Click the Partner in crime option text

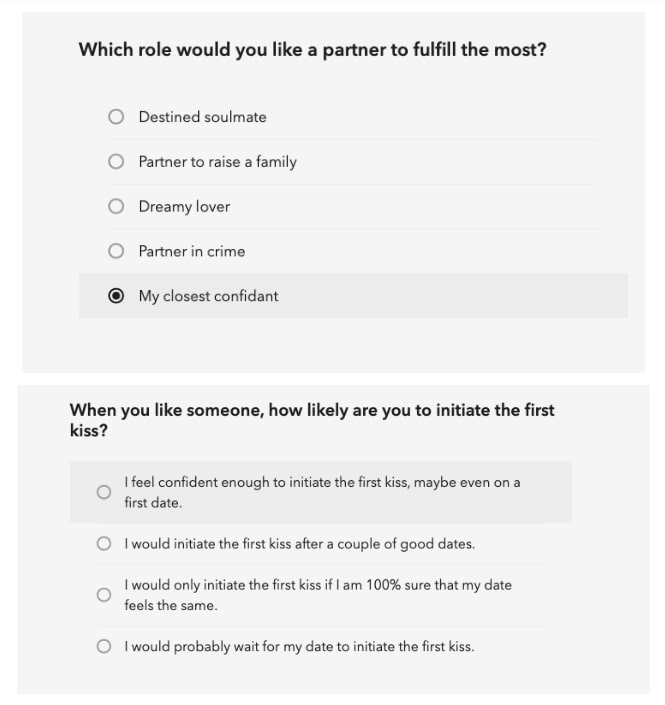tap(192, 251)
